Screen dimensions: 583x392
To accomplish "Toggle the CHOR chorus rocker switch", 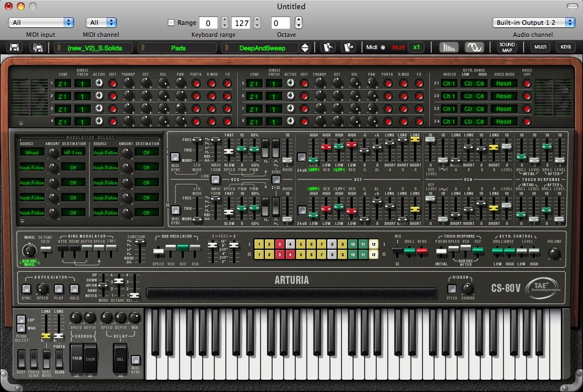I will point(90,358).
